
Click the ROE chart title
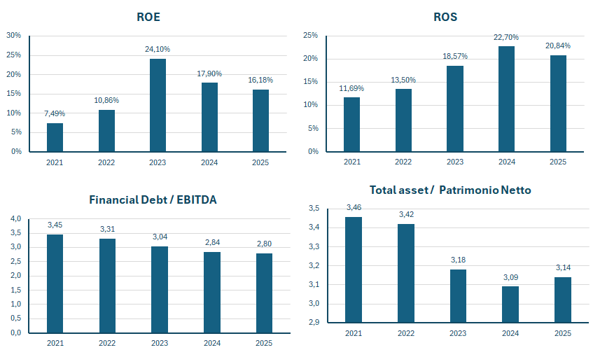[148, 17]
